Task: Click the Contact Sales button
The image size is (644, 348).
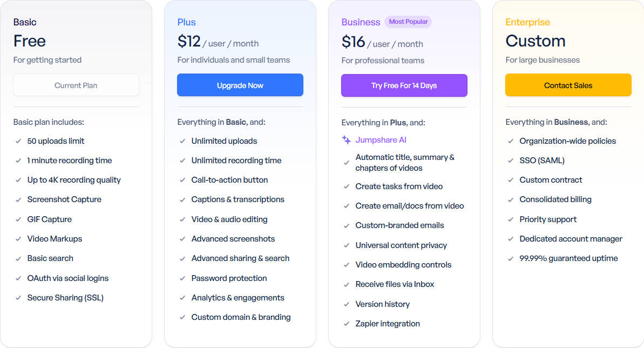Action: coord(568,85)
